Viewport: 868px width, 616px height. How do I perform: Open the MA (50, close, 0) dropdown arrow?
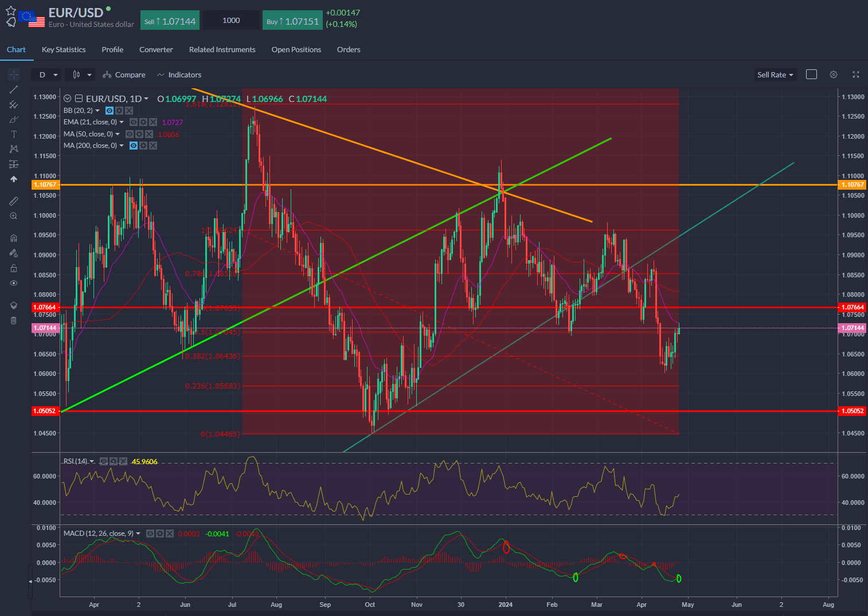(x=118, y=134)
